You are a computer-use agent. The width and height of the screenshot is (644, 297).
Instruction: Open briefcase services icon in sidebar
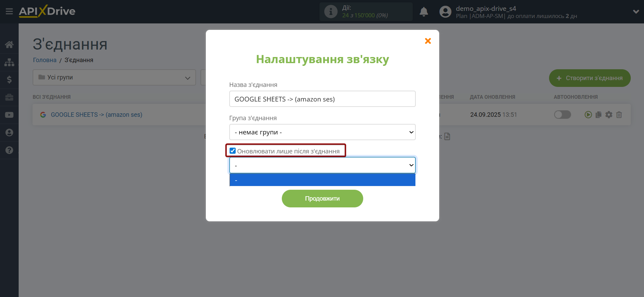coord(9,97)
